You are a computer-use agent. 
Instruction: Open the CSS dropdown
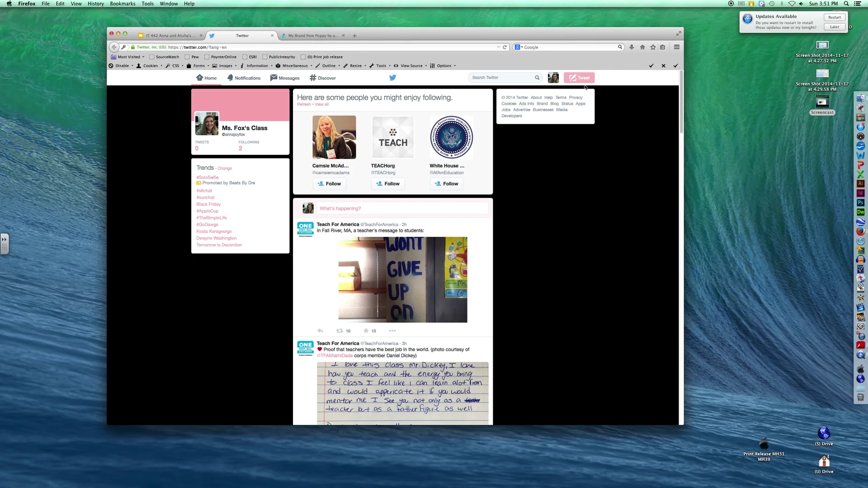pos(175,66)
